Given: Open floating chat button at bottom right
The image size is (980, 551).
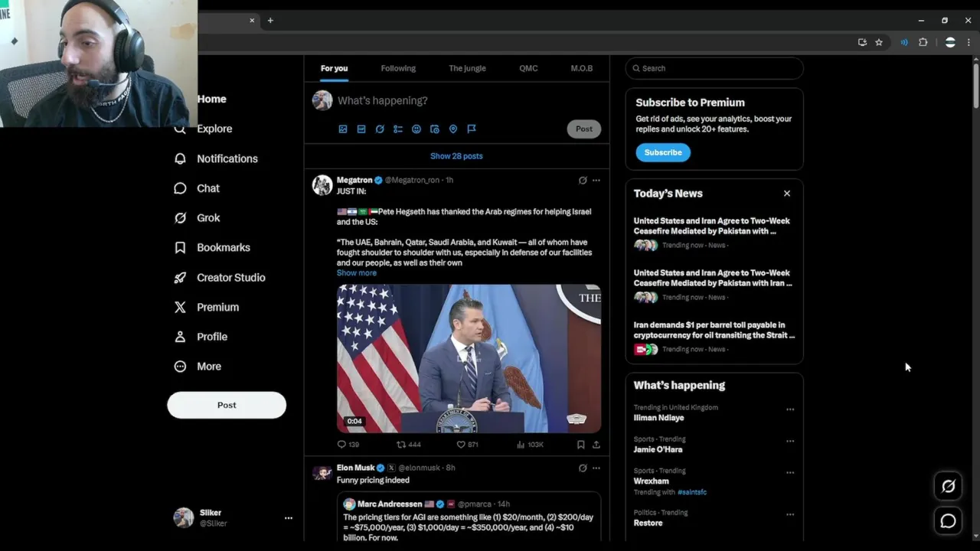Looking at the screenshot, I should coord(948,521).
